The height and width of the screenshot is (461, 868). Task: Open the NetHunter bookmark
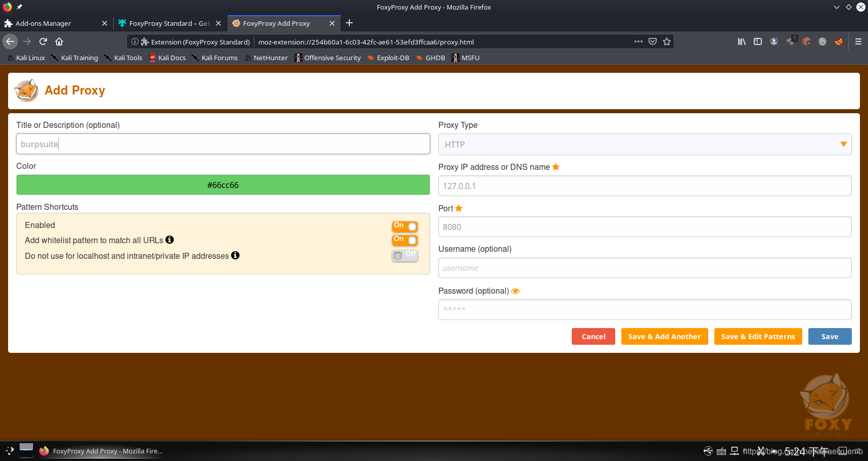pos(266,58)
